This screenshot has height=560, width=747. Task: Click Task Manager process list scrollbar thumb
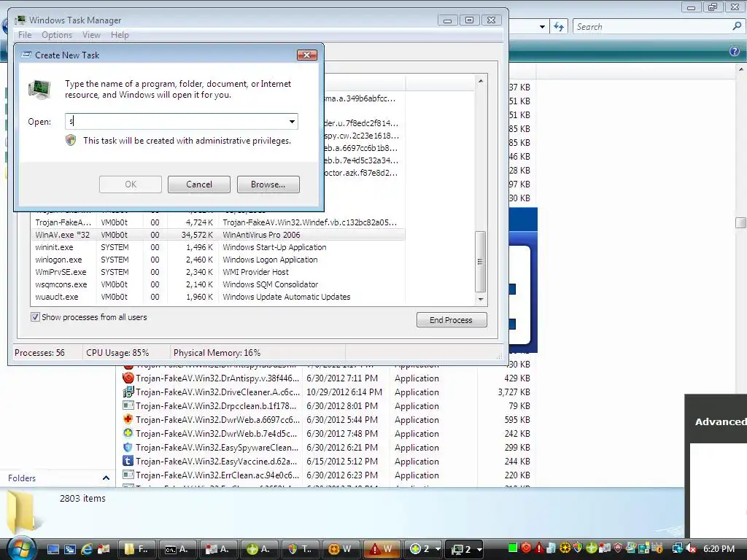click(x=480, y=262)
